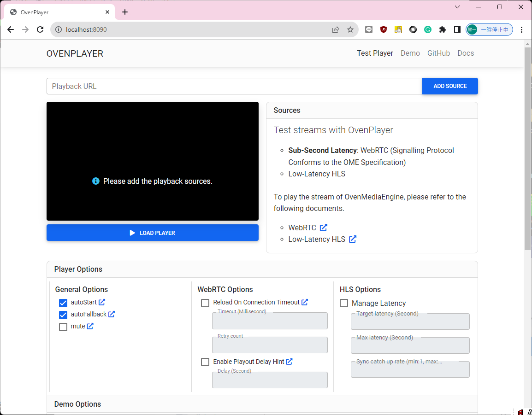Bookmark this page with the star icon
532x415 pixels.
click(350, 29)
